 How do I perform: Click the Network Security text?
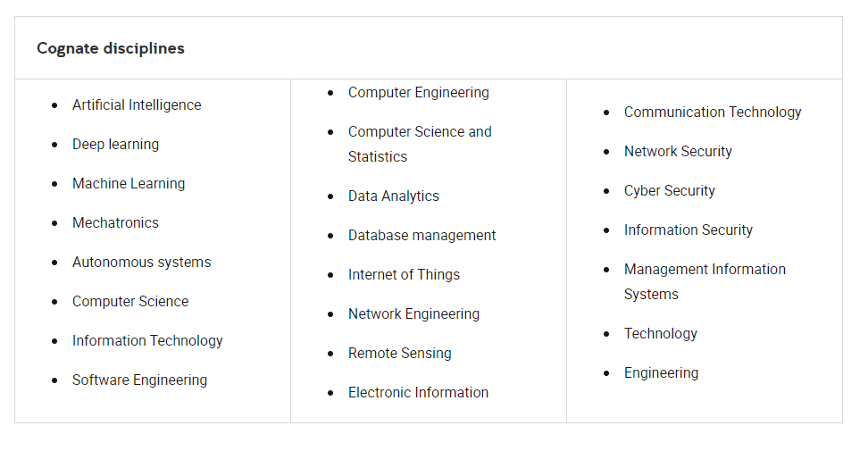point(678,152)
